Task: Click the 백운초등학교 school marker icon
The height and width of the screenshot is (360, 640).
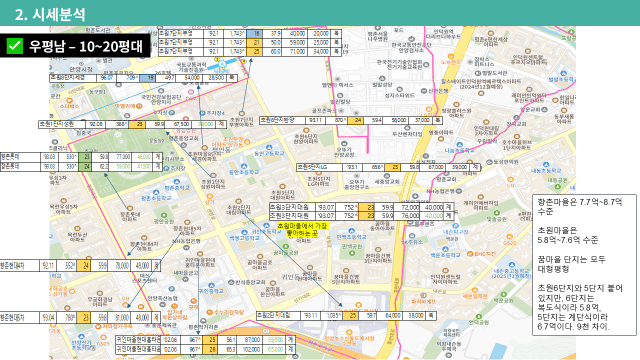Action: 445,249
